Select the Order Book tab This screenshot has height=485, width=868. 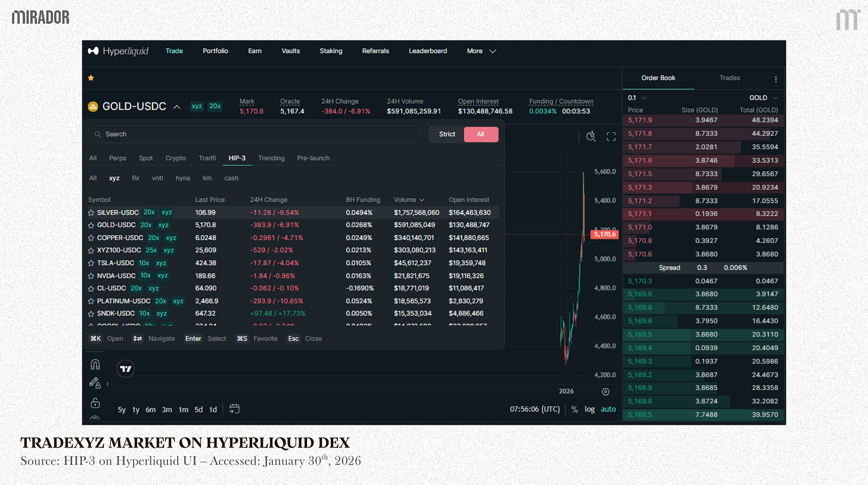click(658, 78)
